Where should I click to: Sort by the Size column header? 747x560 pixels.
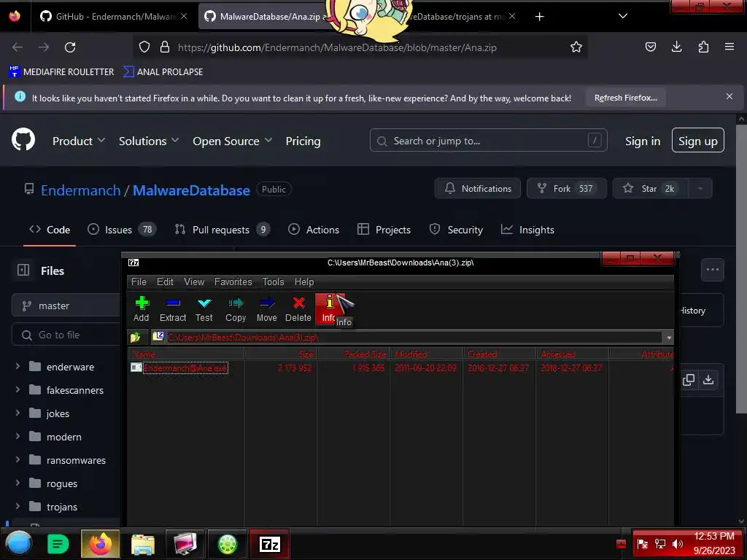pyautogui.click(x=281, y=354)
